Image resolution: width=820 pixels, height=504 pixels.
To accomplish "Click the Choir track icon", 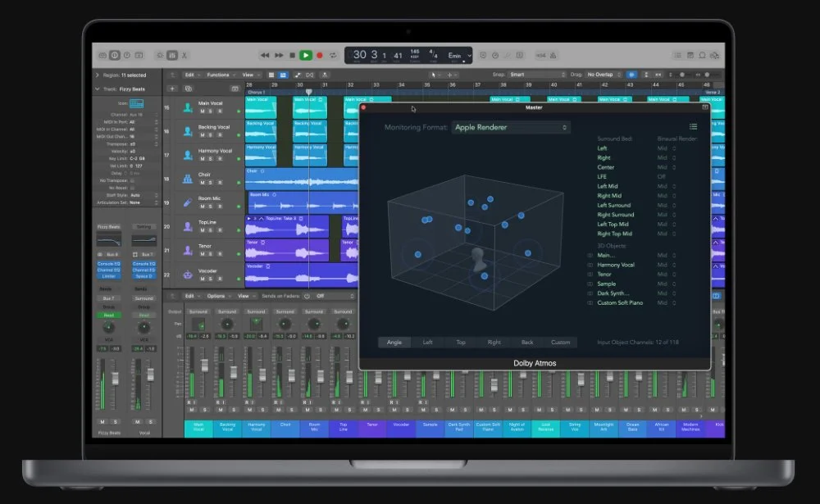I will 187,179.
